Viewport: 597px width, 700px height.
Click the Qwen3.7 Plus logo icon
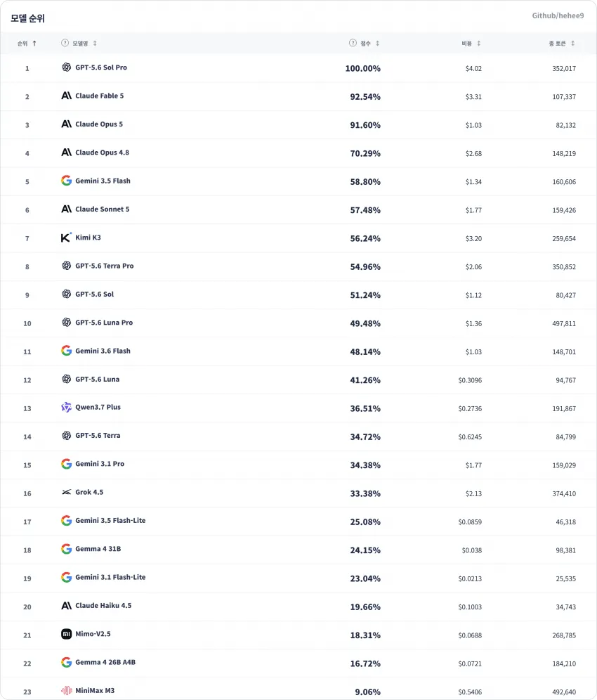point(66,407)
